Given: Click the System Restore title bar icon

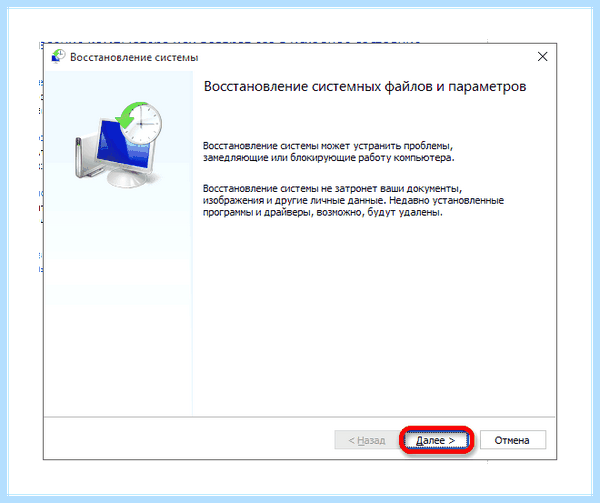Looking at the screenshot, I should tap(58, 56).
